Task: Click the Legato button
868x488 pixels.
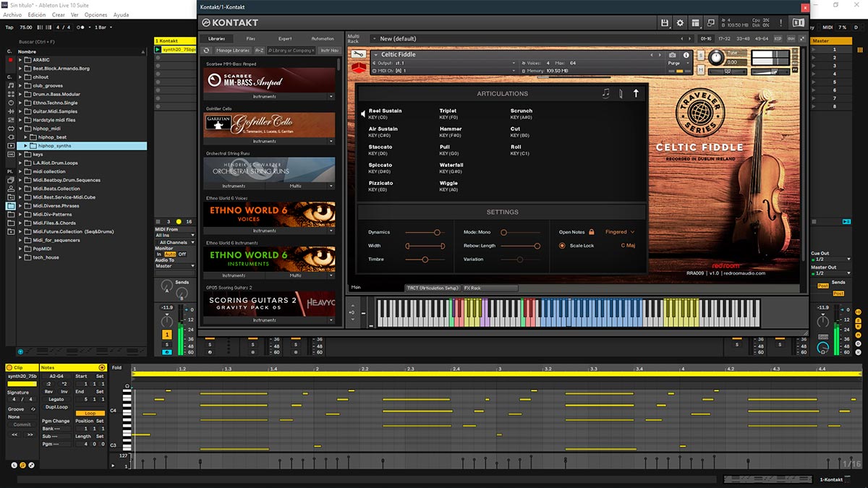Action: 57,399
